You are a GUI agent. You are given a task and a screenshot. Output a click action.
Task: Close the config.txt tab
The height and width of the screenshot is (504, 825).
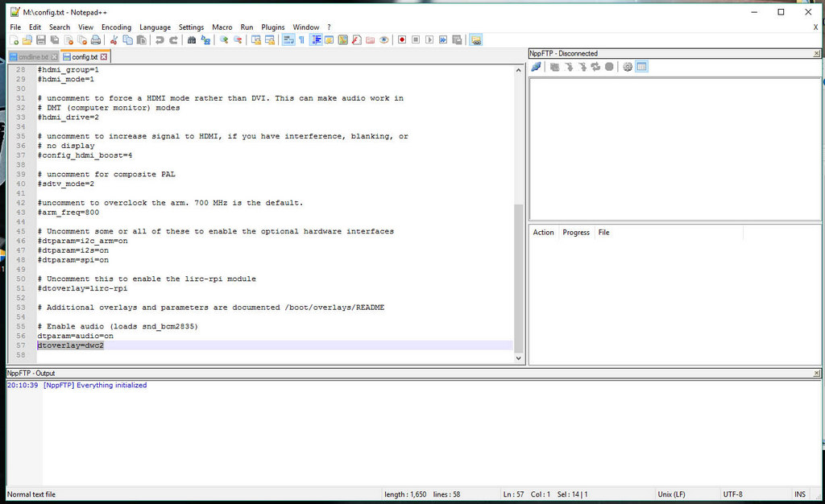click(x=104, y=57)
